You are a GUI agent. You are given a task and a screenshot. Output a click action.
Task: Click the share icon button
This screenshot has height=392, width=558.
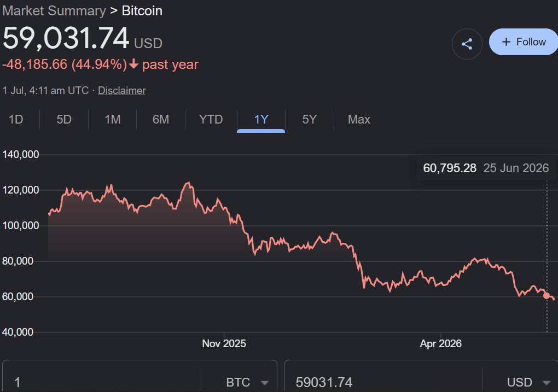[467, 44]
